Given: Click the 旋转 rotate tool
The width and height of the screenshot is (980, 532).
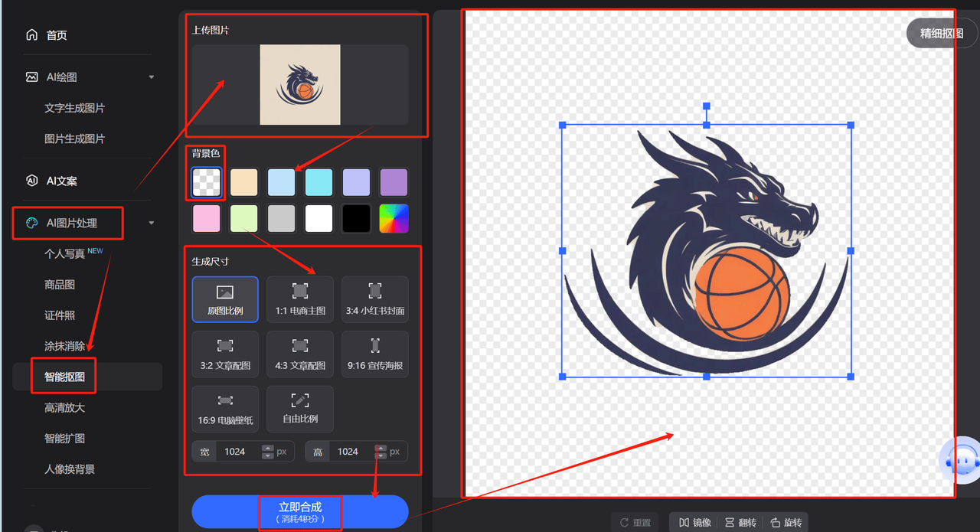Looking at the screenshot, I should [x=786, y=522].
